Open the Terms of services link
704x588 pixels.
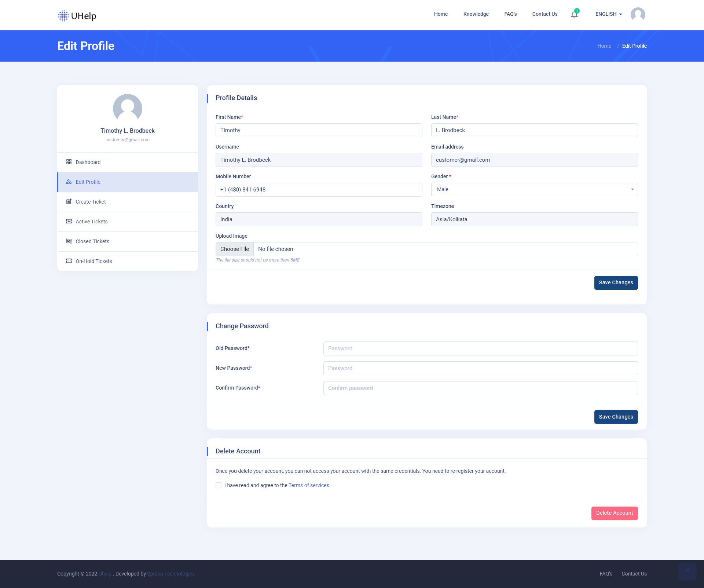click(x=308, y=485)
